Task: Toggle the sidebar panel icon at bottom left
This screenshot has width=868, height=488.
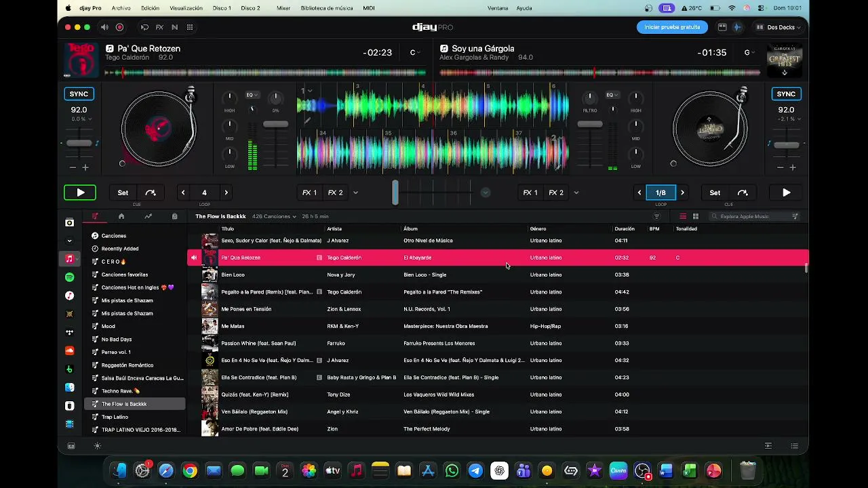Action: pyautogui.click(x=71, y=446)
